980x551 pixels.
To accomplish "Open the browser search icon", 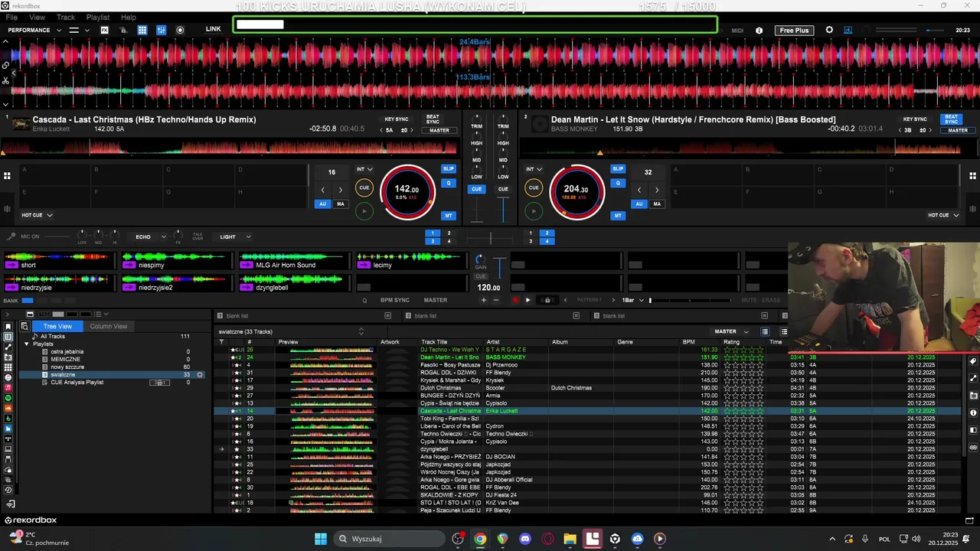I will pyautogui.click(x=24, y=326).
